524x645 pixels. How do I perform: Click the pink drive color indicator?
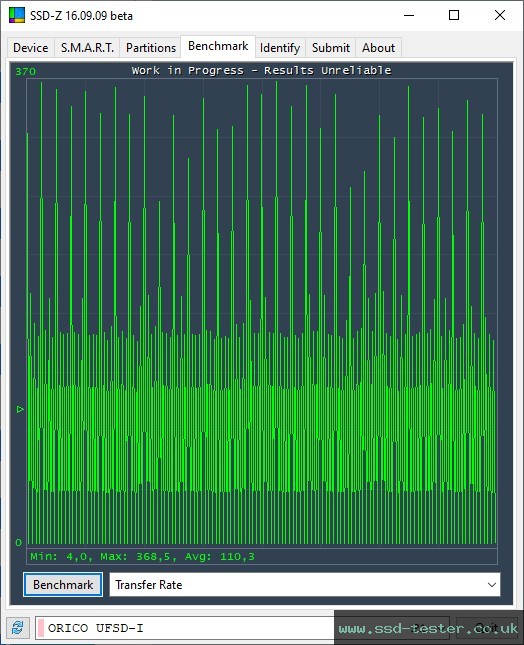click(41, 628)
